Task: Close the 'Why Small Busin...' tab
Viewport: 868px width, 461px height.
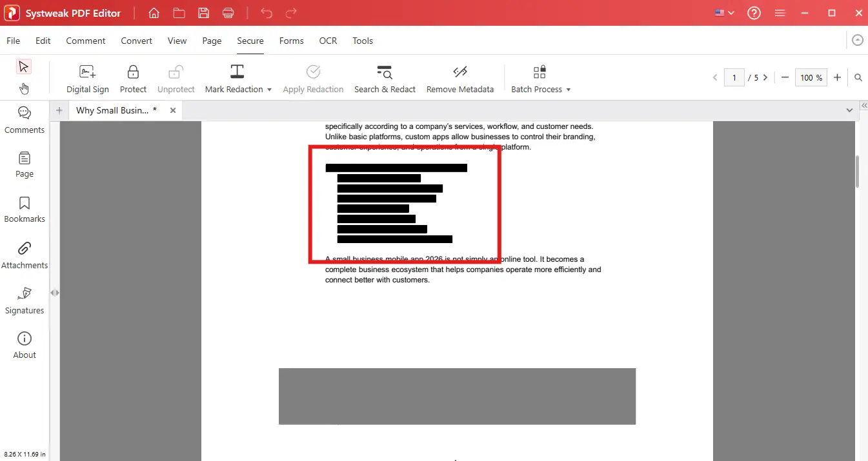Action: pyautogui.click(x=173, y=110)
